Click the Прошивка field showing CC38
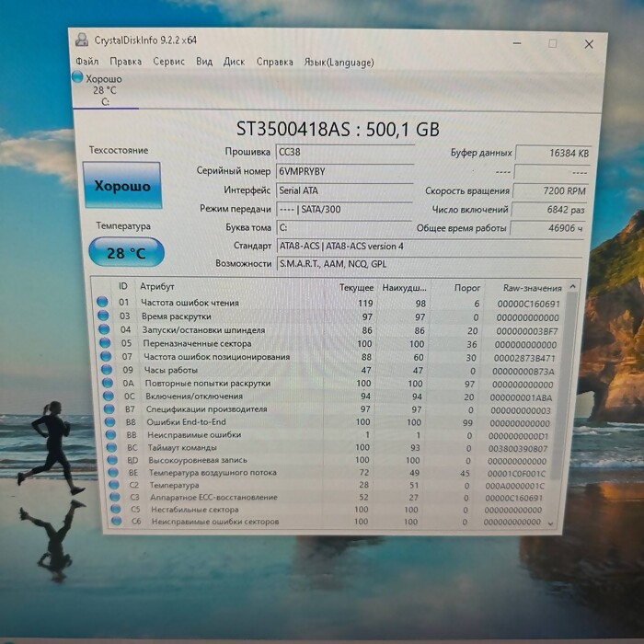Screen dimensions: 644x644 tap(345, 152)
